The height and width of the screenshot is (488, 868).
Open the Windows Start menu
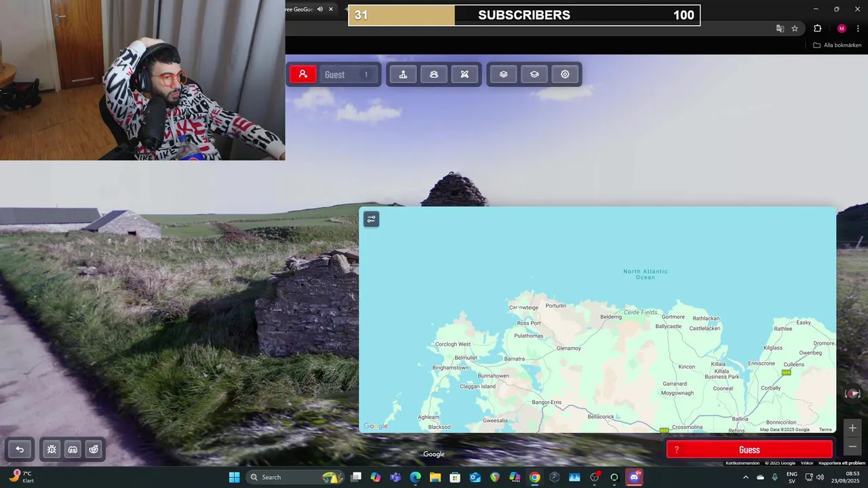234,477
